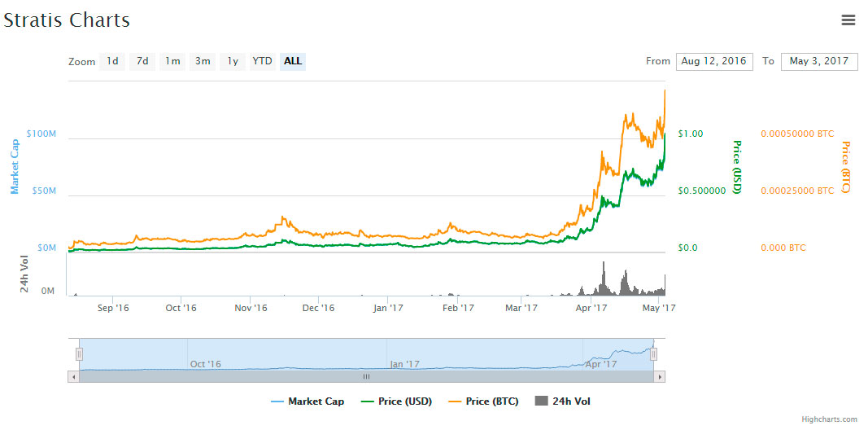The image size is (868, 430).
Task: Click the Price (BTC) axis title
Action: coord(845,167)
